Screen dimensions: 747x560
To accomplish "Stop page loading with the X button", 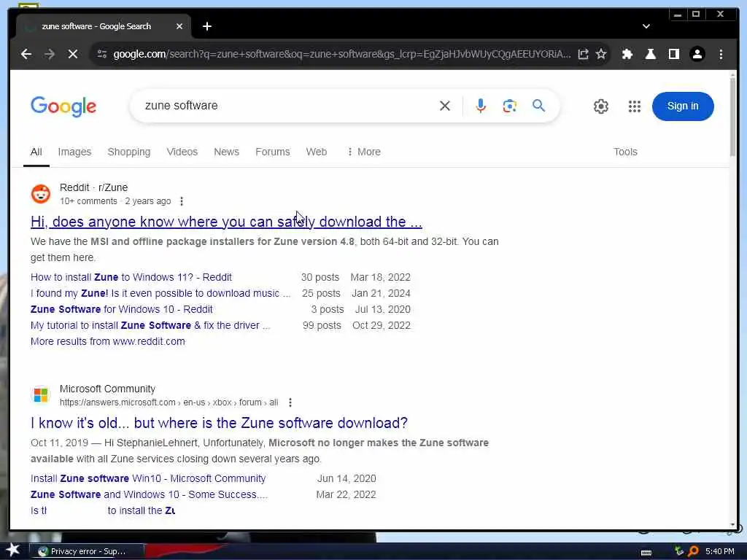I will [73, 54].
